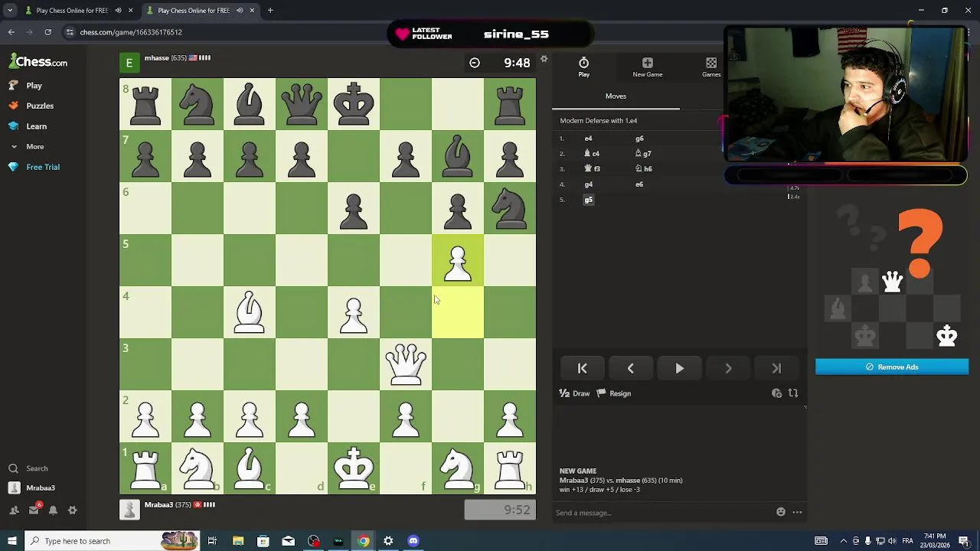Viewport: 980px width, 551px height.
Task: Click opponent mhasse's avatar
Action: click(129, 63)
